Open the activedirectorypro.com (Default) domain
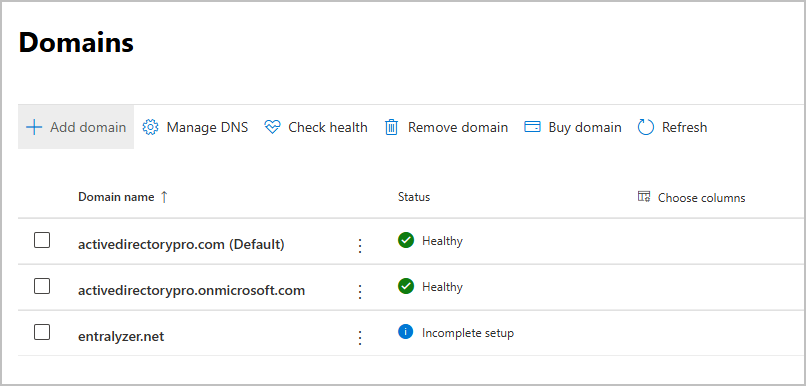The image size is (806, 386). 181,245
